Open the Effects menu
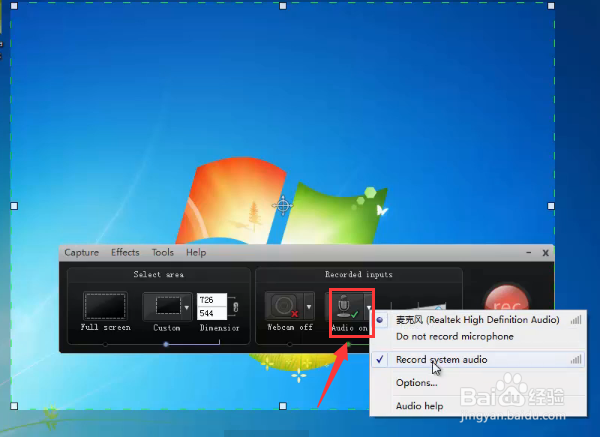The height and width of the screenshot is (437, 600). [125, 253]
